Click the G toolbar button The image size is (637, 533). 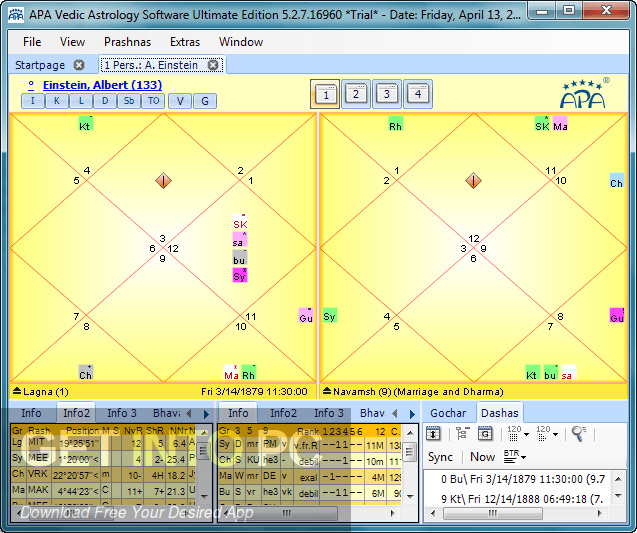click(205, 101)
